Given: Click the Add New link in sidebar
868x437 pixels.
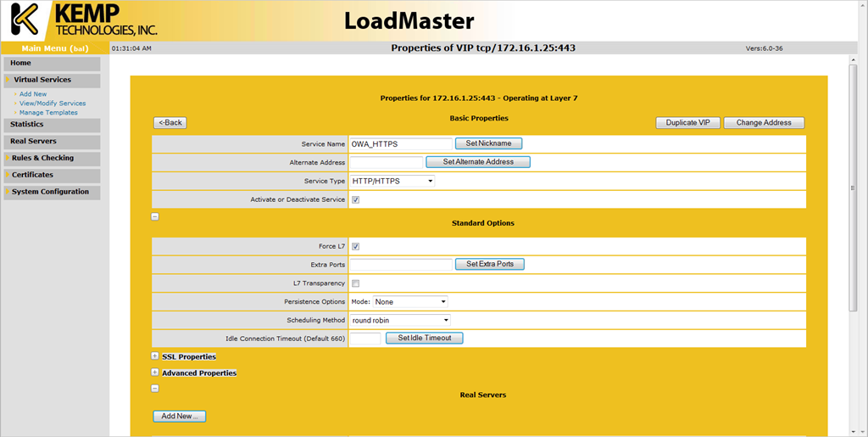Looking at the screenshot, I should pyautogui.click(x=33, y=94).
